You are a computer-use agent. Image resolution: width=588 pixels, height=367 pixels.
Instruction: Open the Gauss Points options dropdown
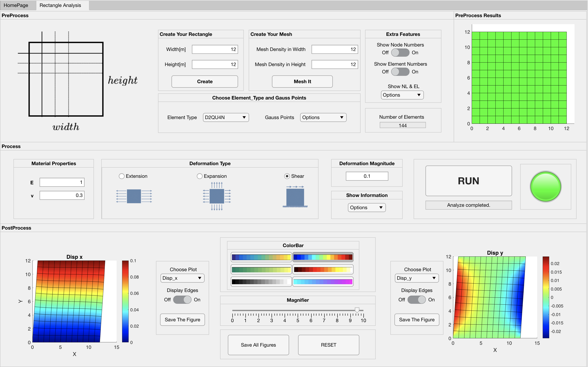pyautogui.click(x=323, y=117)
